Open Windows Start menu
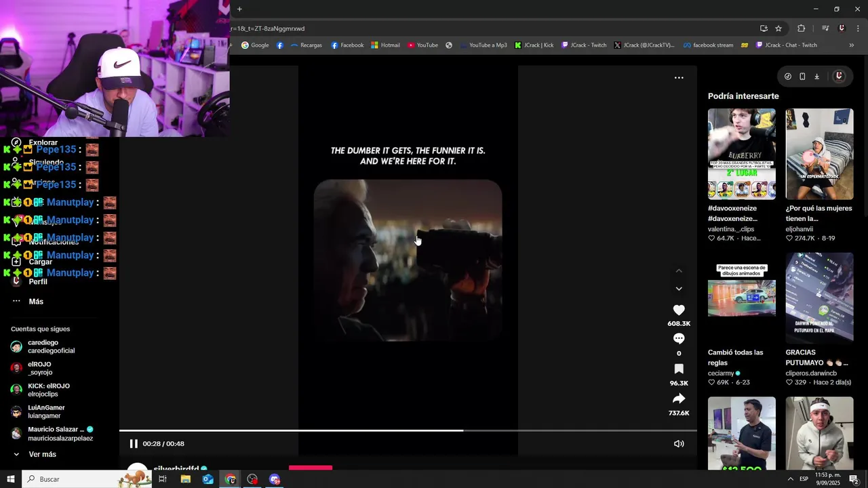This screenshot has height=488, width=868. pos(11,479)
